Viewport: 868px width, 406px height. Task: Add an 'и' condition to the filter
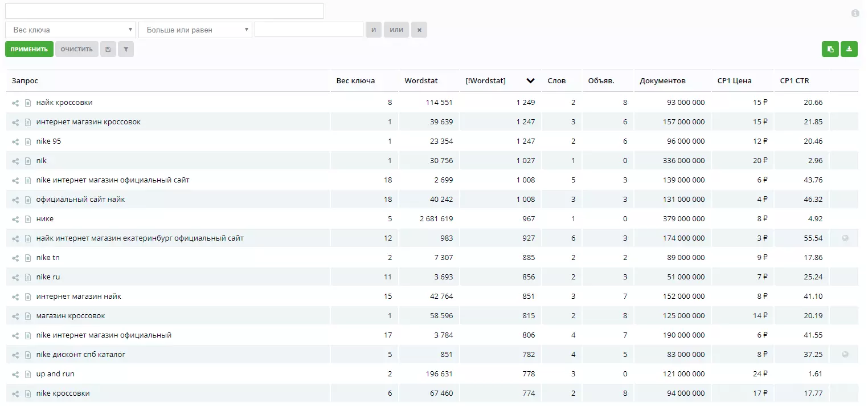(x=374, y=30)
